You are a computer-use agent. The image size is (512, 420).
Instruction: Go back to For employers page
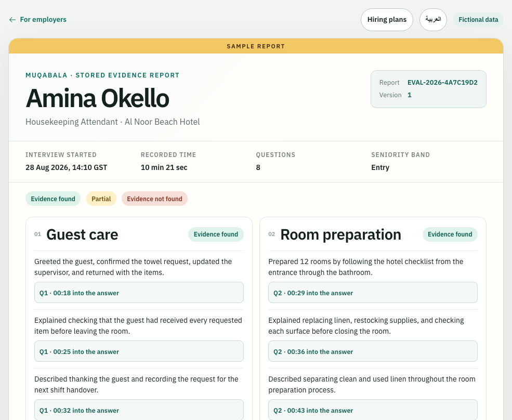click(38, 20)
